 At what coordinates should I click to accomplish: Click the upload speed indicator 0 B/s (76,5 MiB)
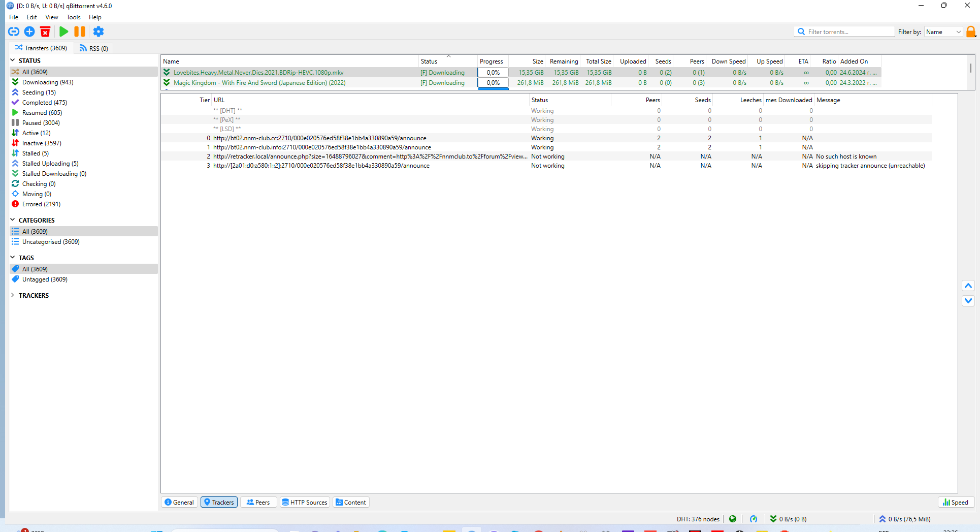pos(905,519)
